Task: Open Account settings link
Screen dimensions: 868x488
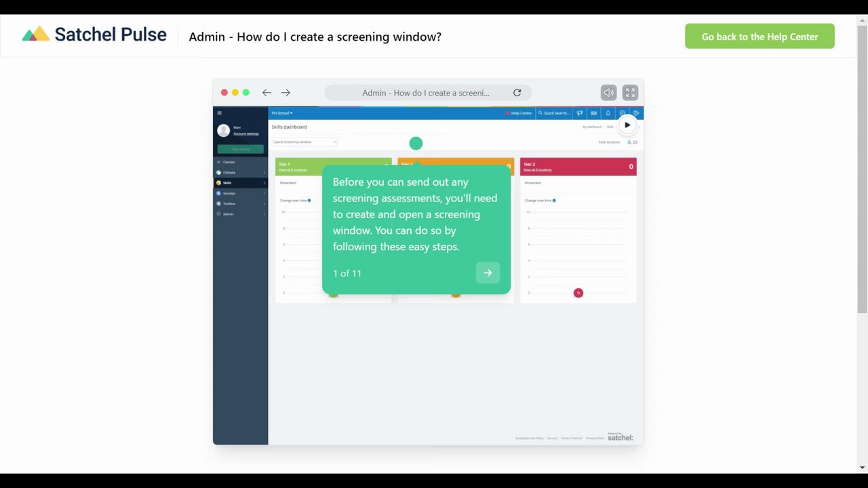Action: 246,134
